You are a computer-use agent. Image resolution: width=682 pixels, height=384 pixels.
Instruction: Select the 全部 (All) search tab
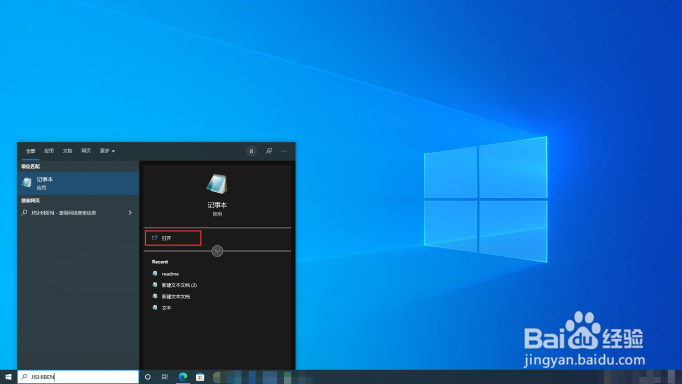30,151
